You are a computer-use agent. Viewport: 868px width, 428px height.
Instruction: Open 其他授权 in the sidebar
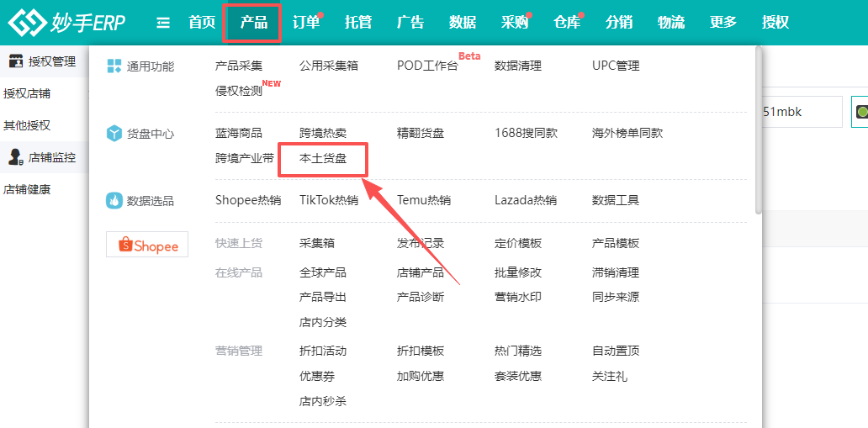pyautogui.click(x=27, y=125)
